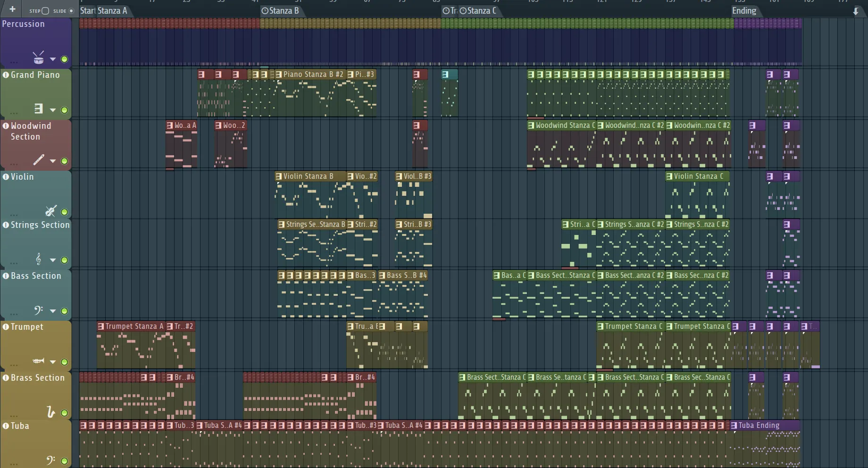Click the drum icon on Percussion track
Viewport: 868px width, 468px height.
[38, 58]
